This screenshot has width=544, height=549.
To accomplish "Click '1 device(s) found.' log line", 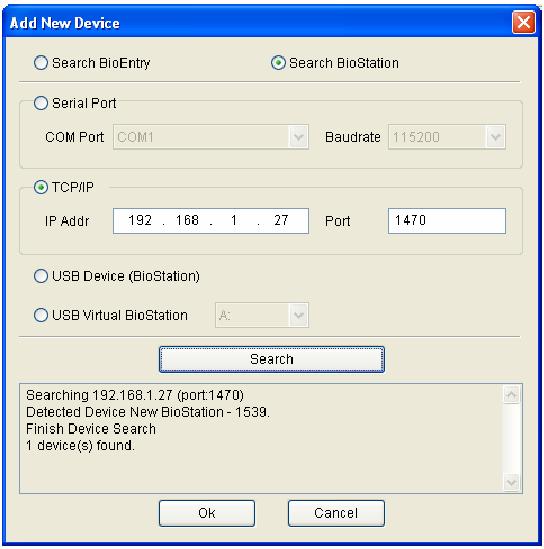I will 80,445.
